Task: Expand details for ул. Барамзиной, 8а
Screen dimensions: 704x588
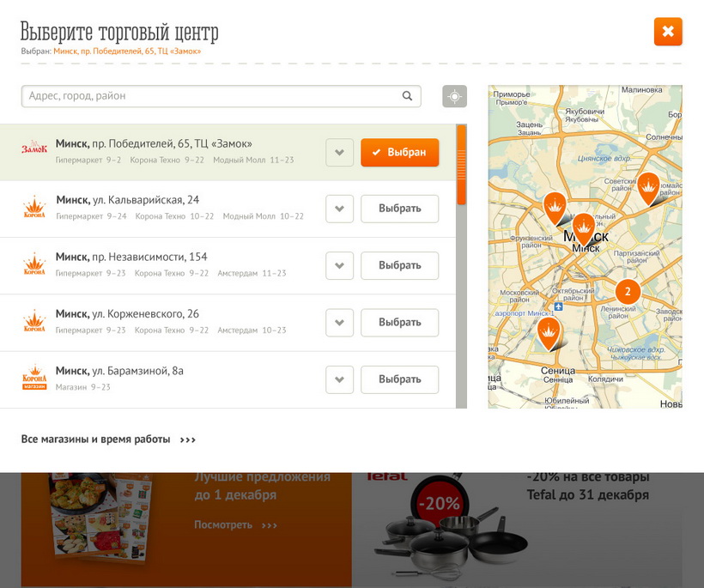Action: (x=339, y=379)
